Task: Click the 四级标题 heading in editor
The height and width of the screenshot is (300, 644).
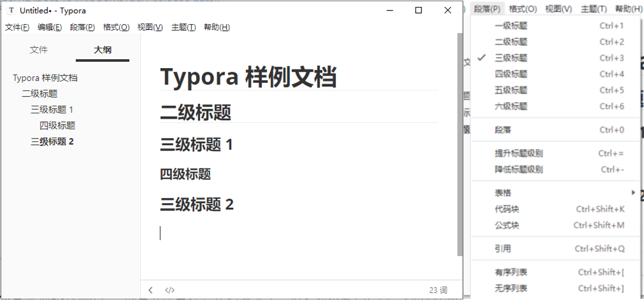Action: click(186, 174)
